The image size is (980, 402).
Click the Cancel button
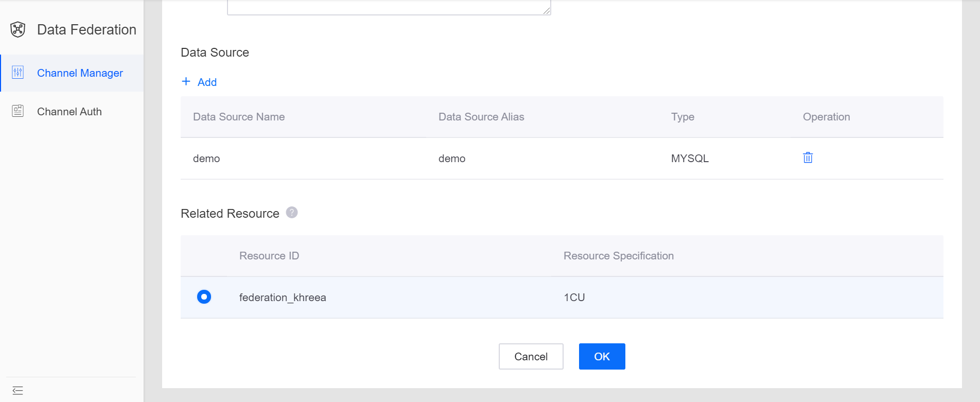pos(531,356)
